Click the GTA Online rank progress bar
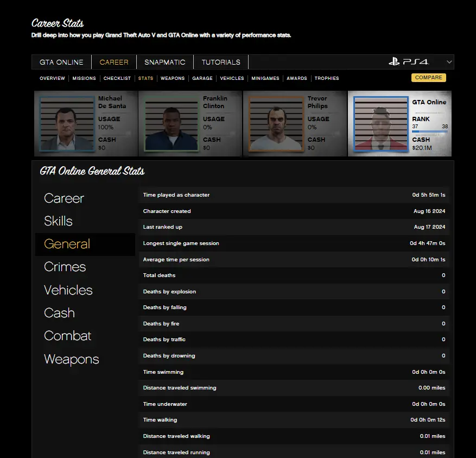This screenshot has width=476, height=458. click(x=430, y=131)
